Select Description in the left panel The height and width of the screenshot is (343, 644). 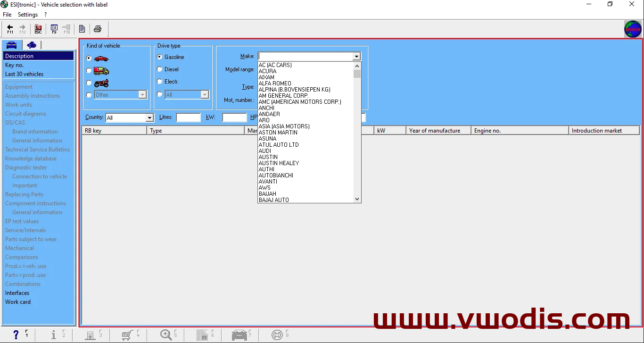[39, 56]
